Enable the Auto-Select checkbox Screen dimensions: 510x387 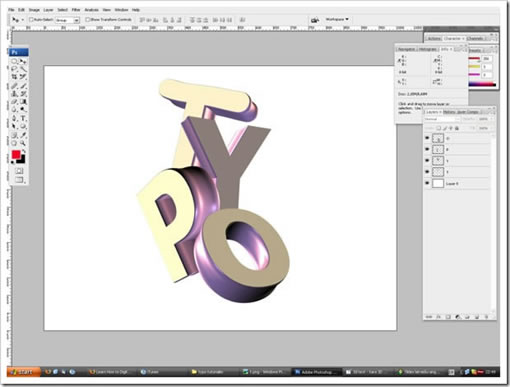click(x=31, y=20)
